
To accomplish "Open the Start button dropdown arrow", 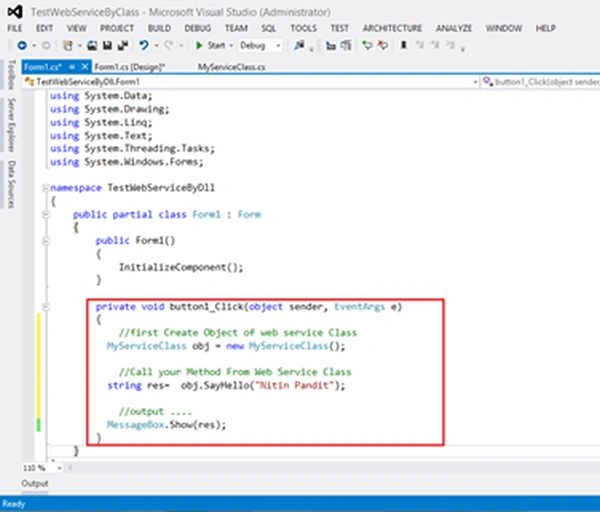I will tap(231, 46).
